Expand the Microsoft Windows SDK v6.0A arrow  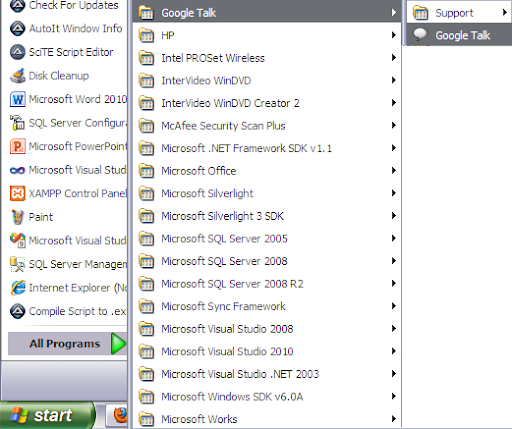pos(394,396)
